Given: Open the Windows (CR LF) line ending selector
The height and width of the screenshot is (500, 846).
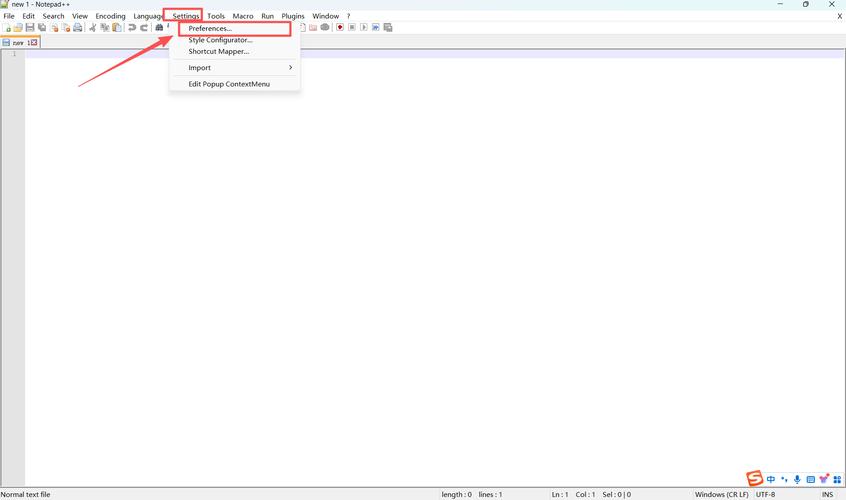Looking at the screenshot, I should 721,495.
